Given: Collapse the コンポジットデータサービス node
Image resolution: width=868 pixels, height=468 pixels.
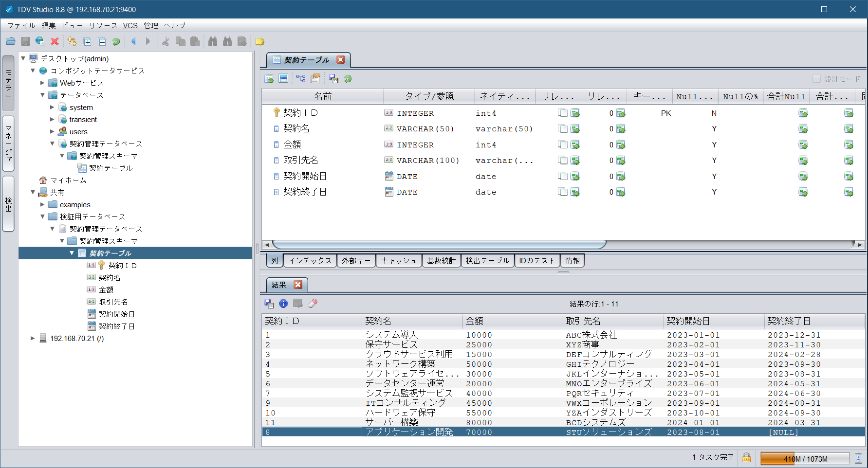Looking at the screenshot, I should [x=33, y=71].
